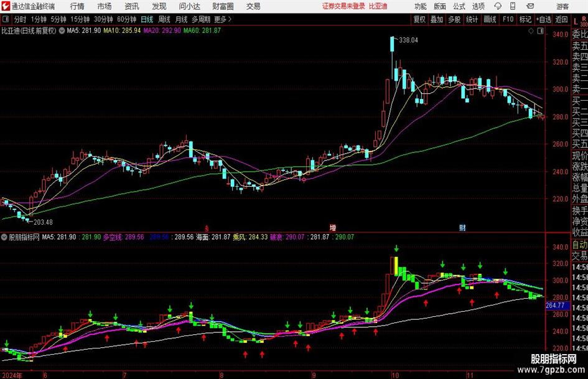Select the 日线 period tab
Viewport: 588px width, 379px height.
click(x=147, y=19)
